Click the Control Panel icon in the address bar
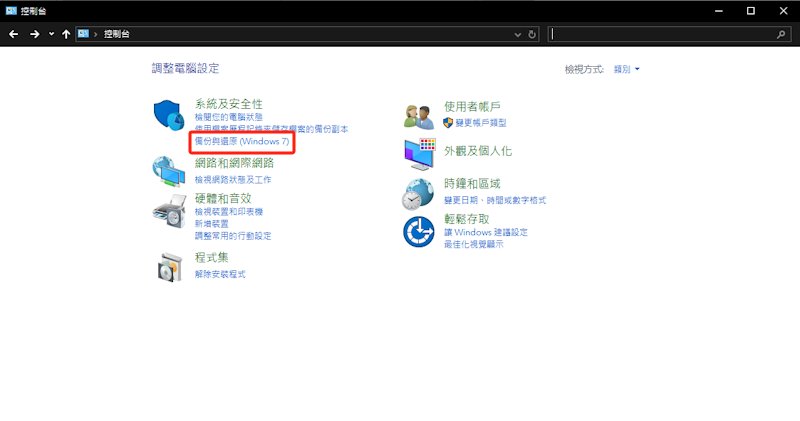Viewport: 800px width, 421px height. (83, 34)
